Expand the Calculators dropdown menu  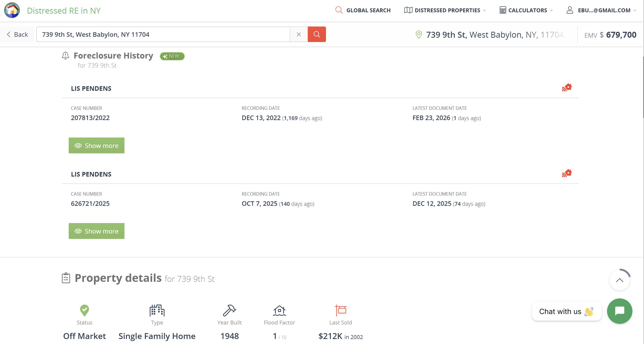526,10
